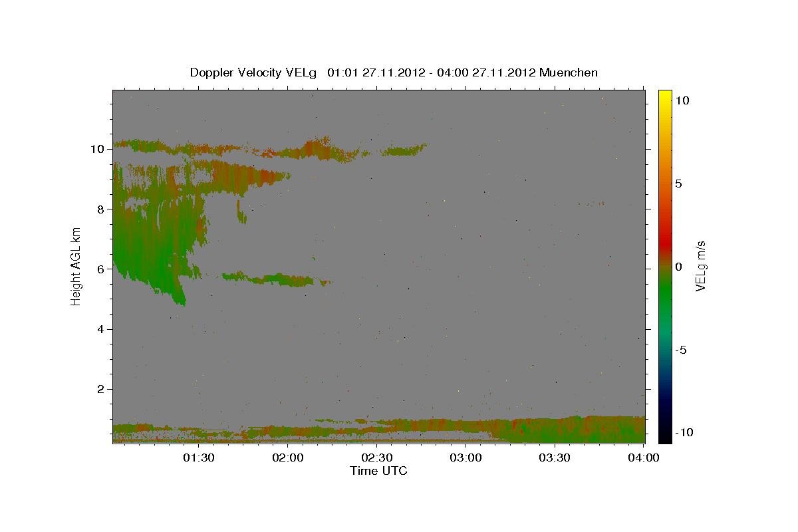
Task: Click the 02:00 time tick label
Action: coord(287,458)
